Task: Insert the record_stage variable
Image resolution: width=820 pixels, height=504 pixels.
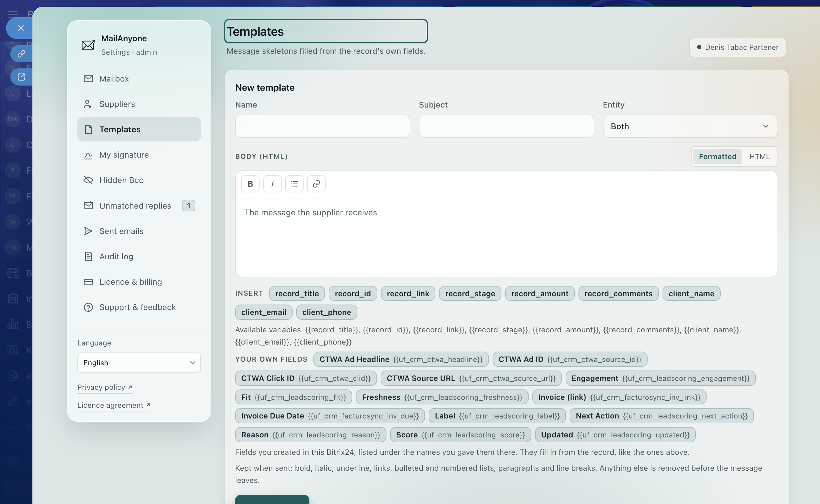Action: pos(470,294)
